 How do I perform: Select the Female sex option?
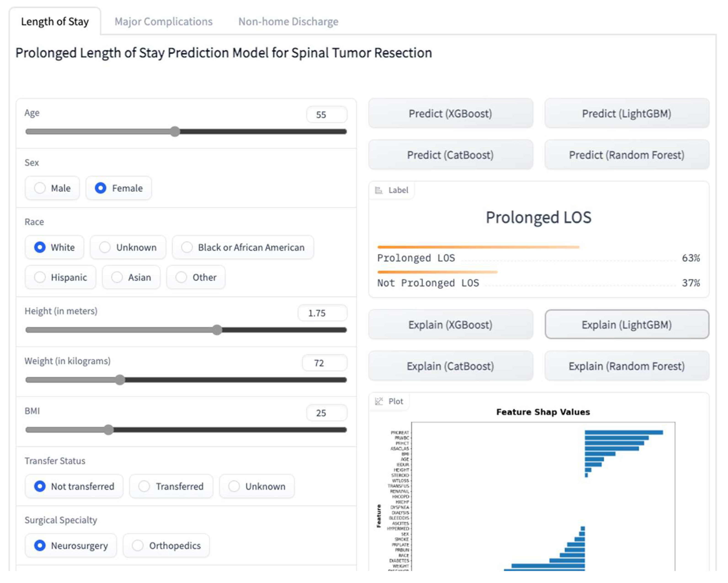click(x=101, y=188)
